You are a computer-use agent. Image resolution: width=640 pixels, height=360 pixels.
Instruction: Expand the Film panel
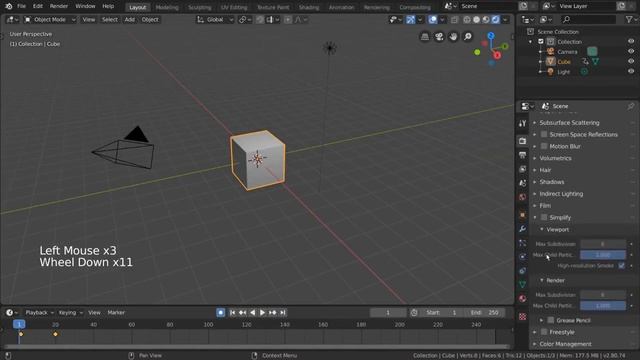[545, 206]
